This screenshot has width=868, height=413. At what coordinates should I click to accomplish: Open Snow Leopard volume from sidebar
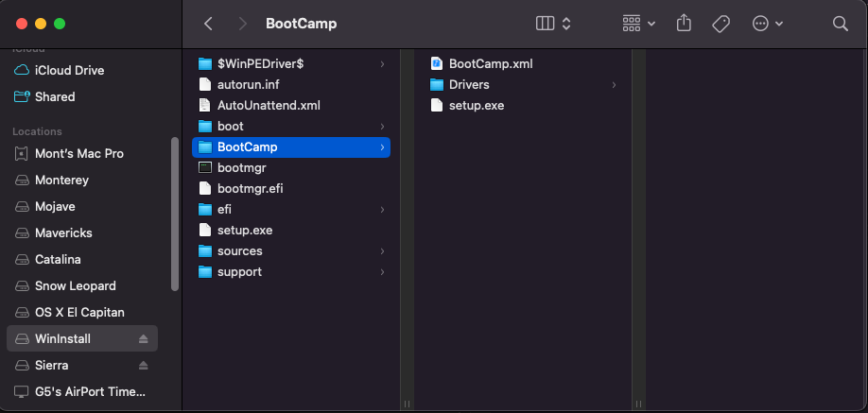[75, 285]
